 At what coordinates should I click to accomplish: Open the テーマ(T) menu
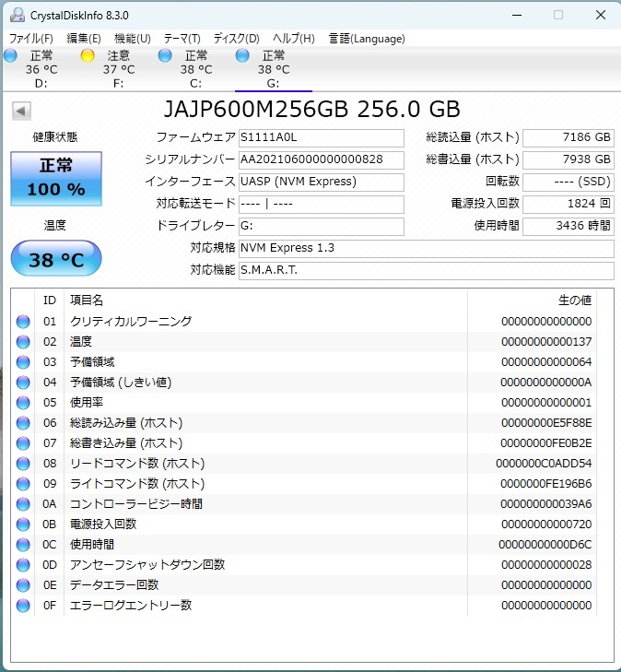[182, 39]
